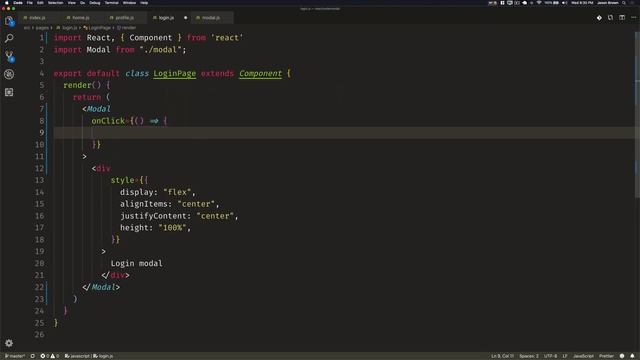Open the Debug menu

(95, 3)
